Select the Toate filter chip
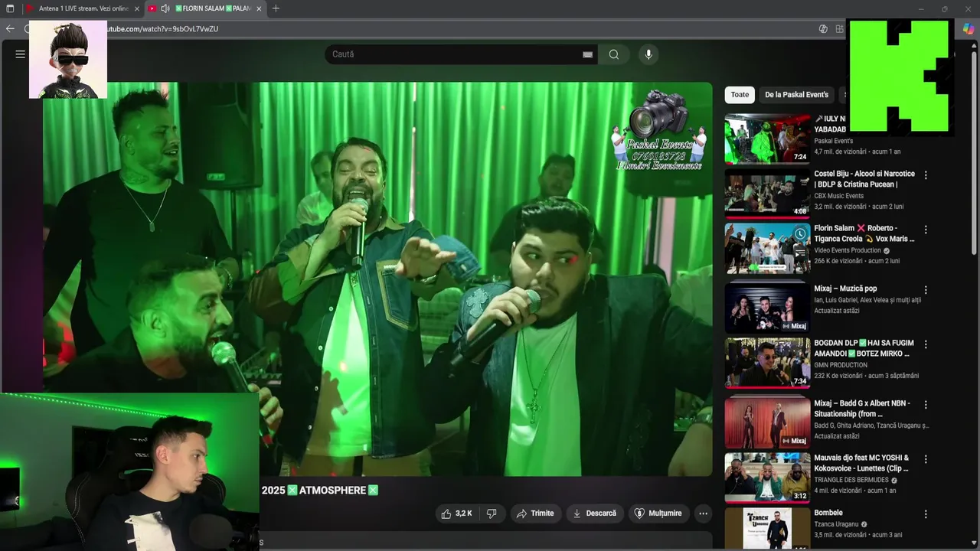Image resolution: width=980 pixels, height=551 pixels. [740, 95]
